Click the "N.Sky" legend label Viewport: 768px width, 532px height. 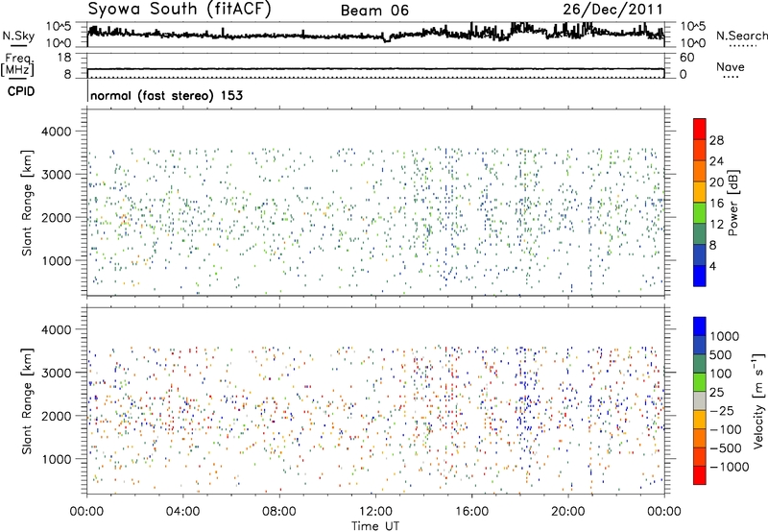click(x=18, y=36)
